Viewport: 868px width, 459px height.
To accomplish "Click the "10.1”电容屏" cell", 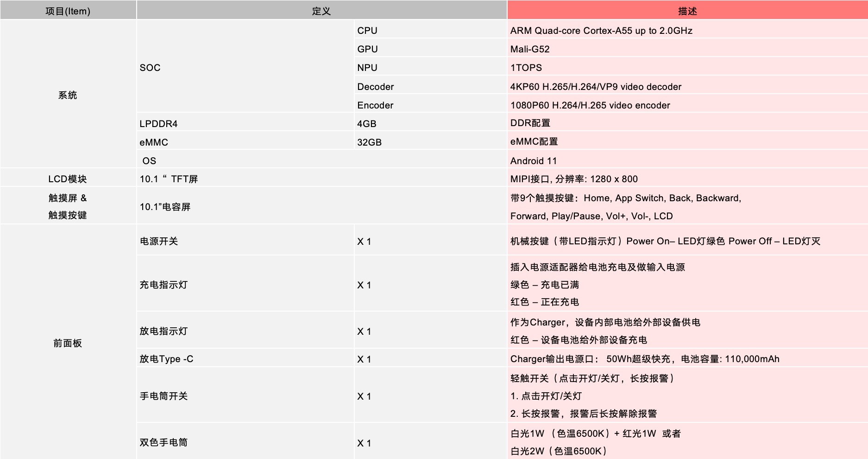I will [165, 207].
